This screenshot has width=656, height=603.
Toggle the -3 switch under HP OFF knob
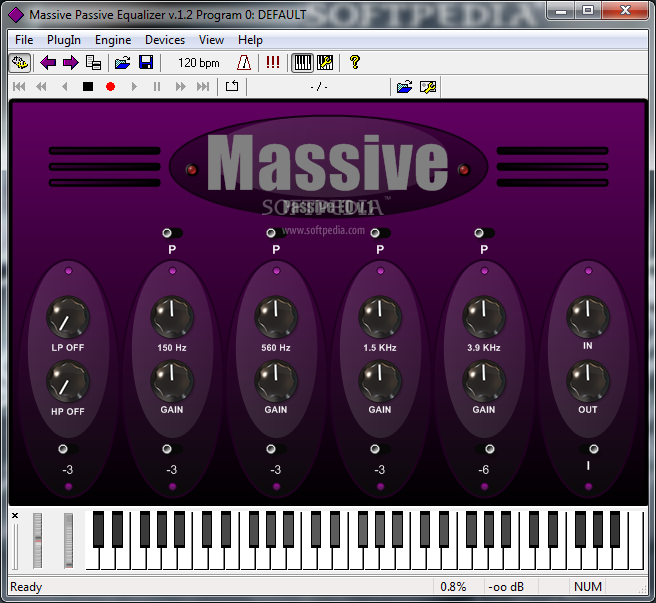click(x=68, y=449)
